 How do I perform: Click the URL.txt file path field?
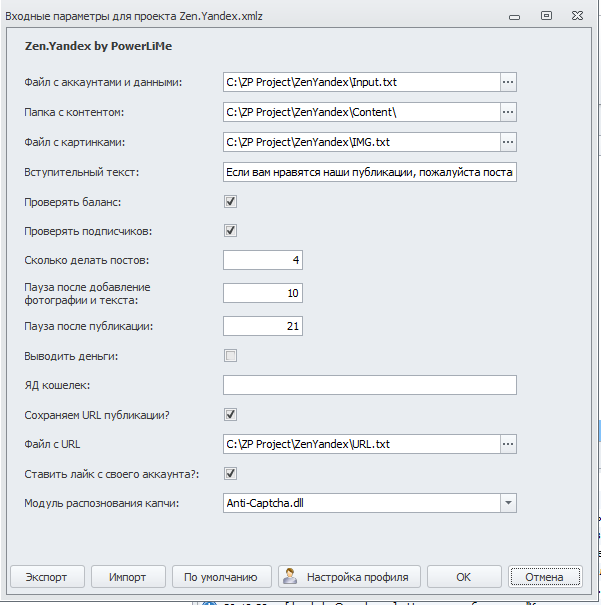(361, 444)
